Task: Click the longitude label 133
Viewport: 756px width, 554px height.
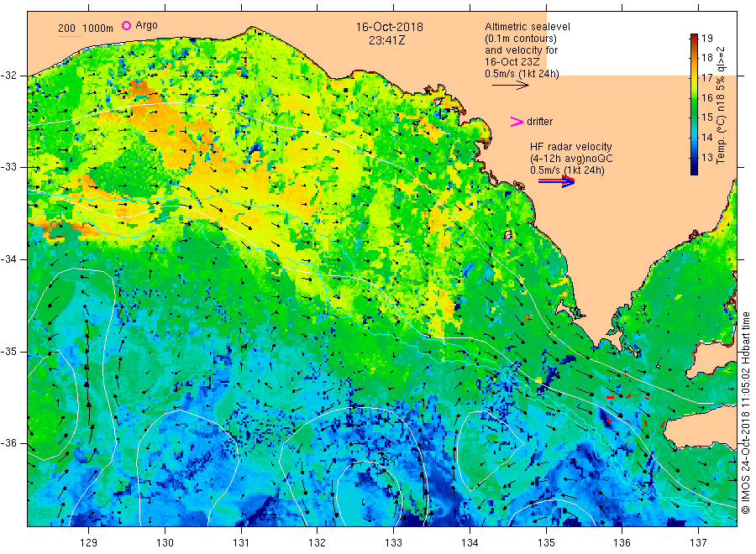Action: 393,543
